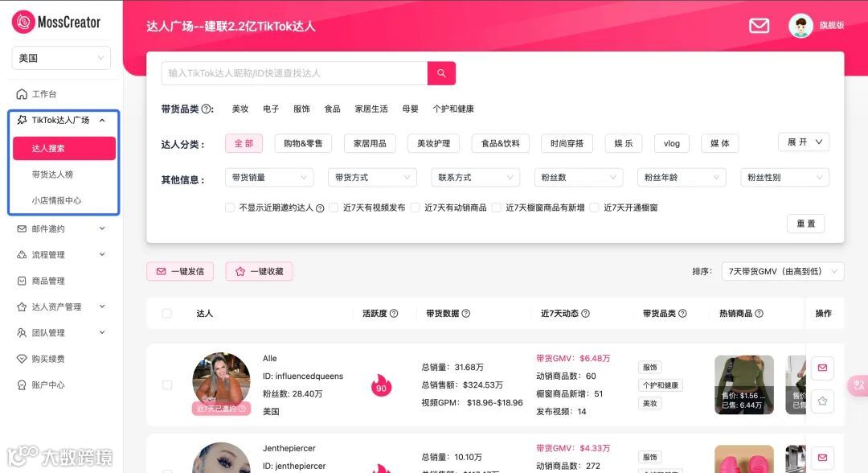The width and height of the screenshot is (868, 473).
Task: Click the floating translate widget icon
Action: click(x=858, y=385)
